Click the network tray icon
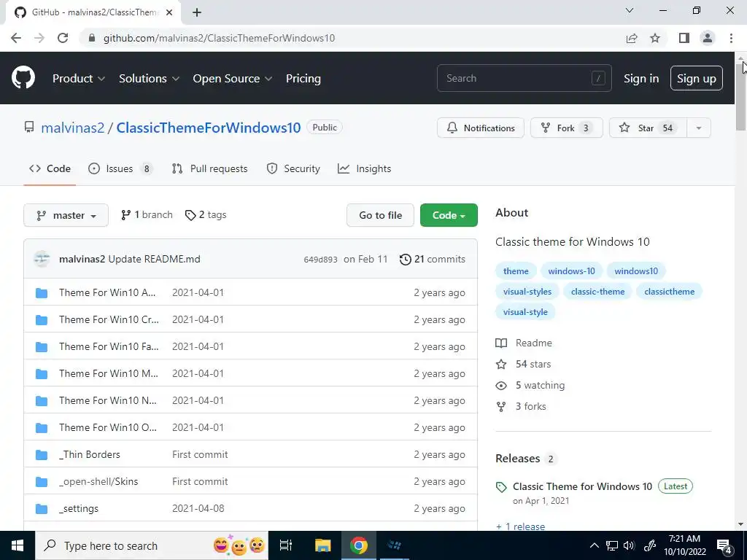747x560 pixels. 612,545
